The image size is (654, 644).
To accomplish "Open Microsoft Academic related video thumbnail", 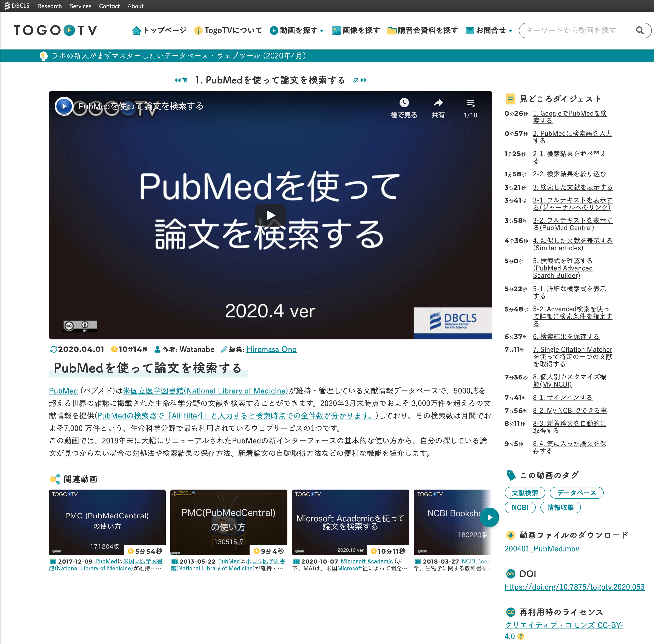I will pyautogui.click(x=350, y=522).
